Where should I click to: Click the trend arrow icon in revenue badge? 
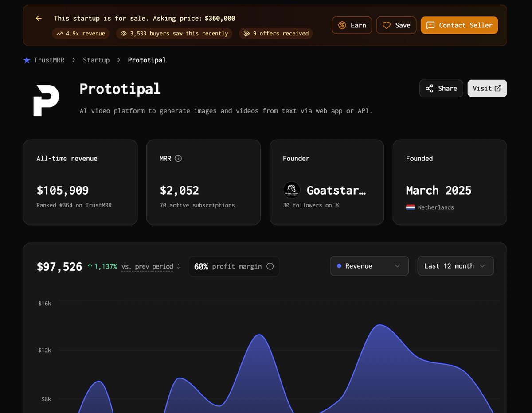59,33
